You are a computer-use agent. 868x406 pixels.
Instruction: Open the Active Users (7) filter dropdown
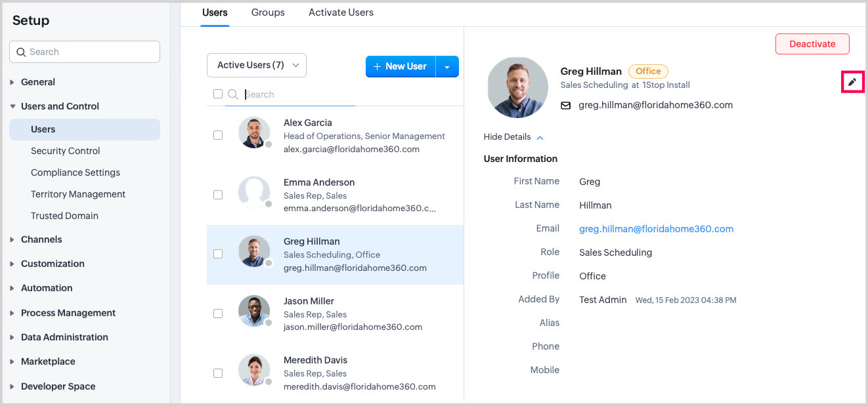click(x=256, y=65)
